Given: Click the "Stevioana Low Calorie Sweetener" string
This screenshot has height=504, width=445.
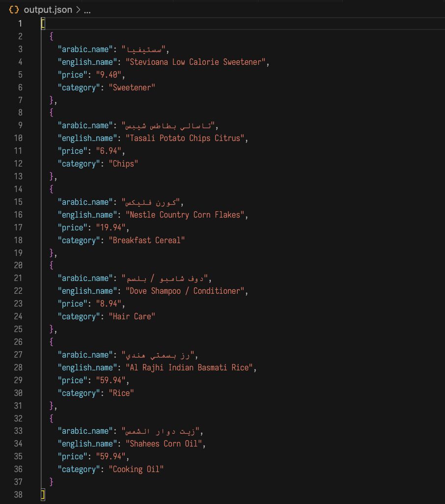Looking at the screenshot, I should (196, 62).
